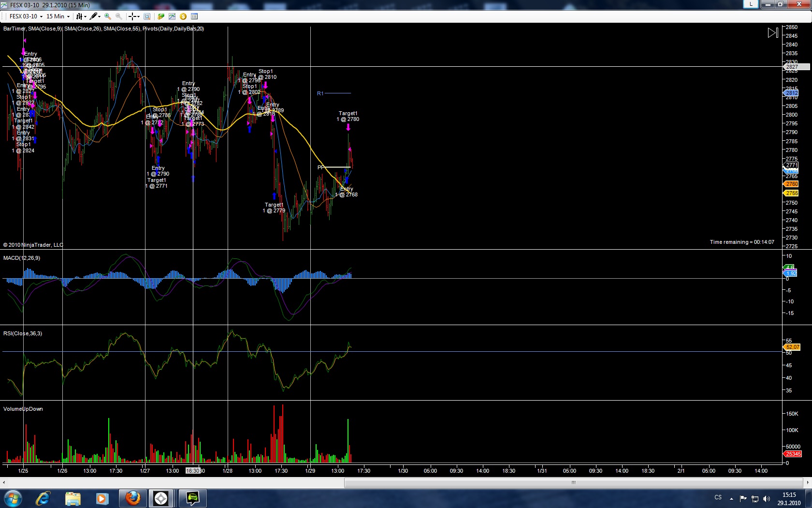Screen dimensions: 812x508
Task: Open the volume speaker tray icon
Action: [766, 498]
